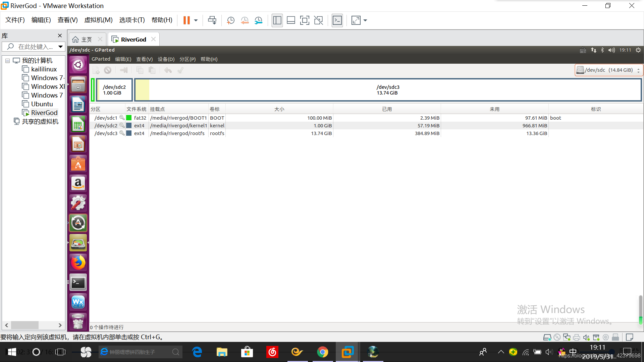
Task: Select the /dev/sdc1 fat32 row
Action: pos(366,118)
